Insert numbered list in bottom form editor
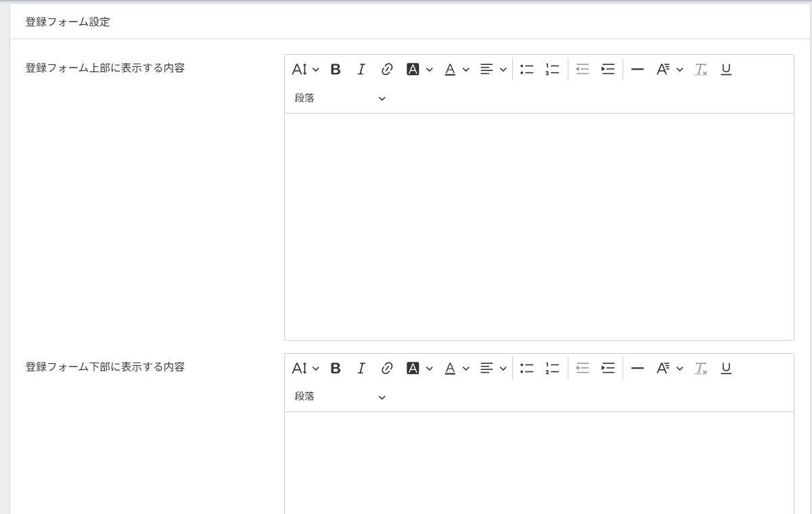The image size is (812, 514). pyautogui.click(x=553, y=368)
